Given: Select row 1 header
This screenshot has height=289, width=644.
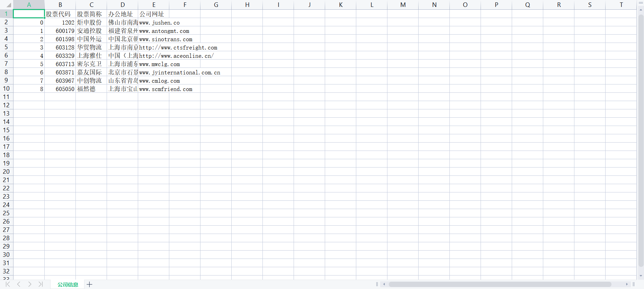Looking at the screenshot, I should (6, 14).
